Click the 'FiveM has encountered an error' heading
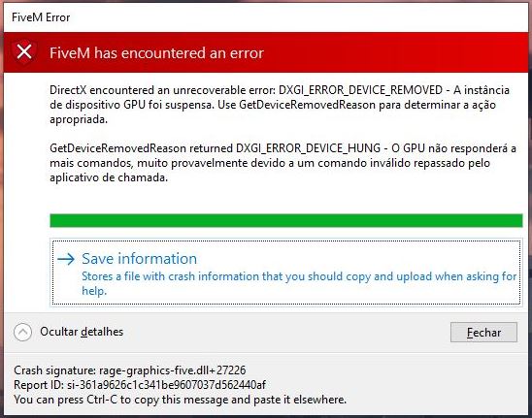 [x=156, y=53]
